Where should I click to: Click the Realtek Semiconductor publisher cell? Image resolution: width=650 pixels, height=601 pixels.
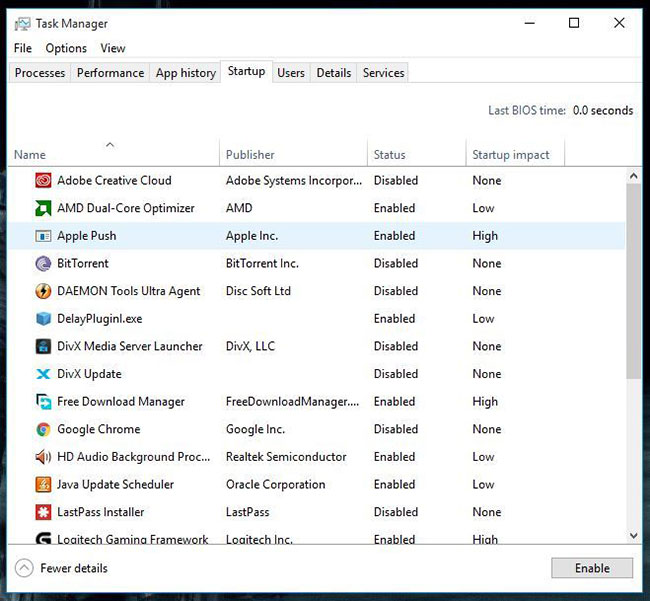click(286, 457)
